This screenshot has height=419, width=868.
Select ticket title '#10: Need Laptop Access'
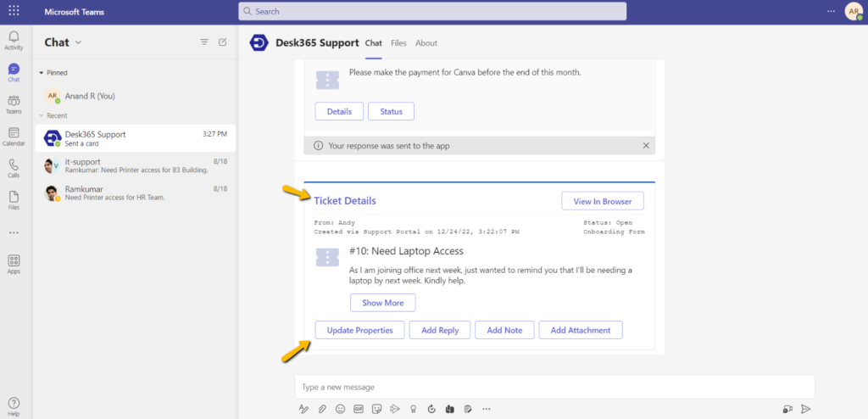406,251
